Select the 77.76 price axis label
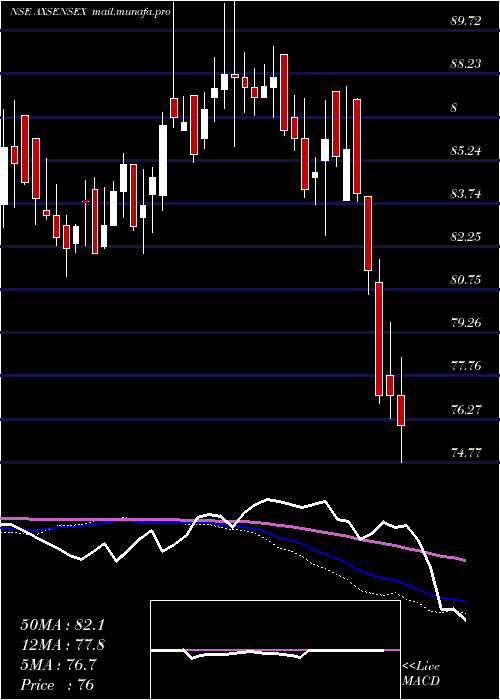 click(466, 366)
